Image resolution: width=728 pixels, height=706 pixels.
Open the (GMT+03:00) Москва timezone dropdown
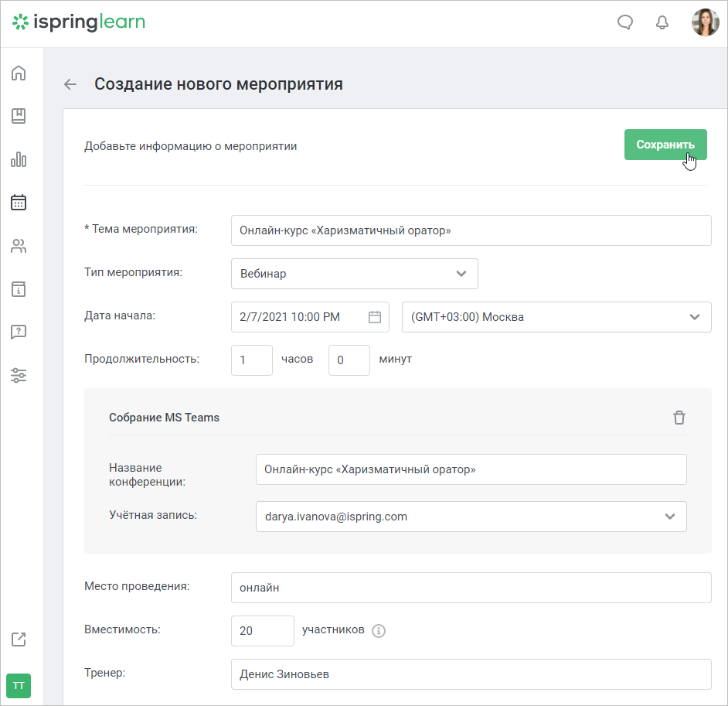556,317
